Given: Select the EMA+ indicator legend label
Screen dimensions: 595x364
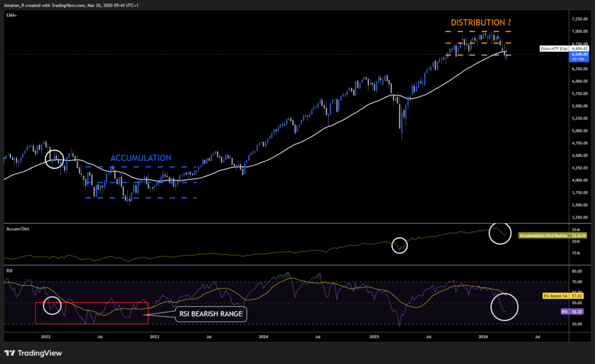Looking at the screenshot, I should pos(10,15).
